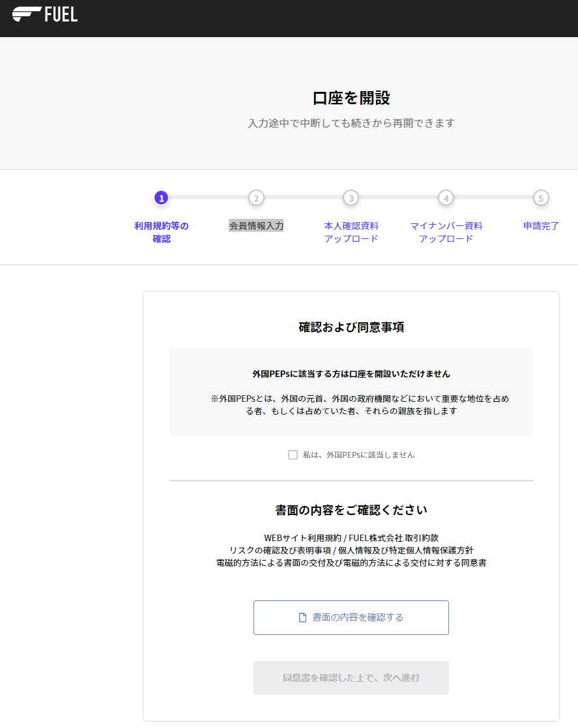Select the step 1 circle indicator

pyautogui.click(x=162, y=198)
